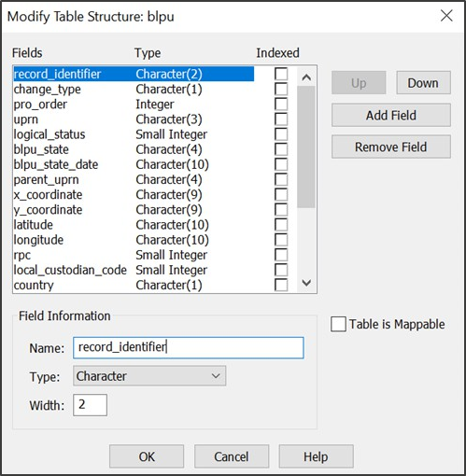
Task: Open the Type dropdown showing Character
Action: point(149,376)
